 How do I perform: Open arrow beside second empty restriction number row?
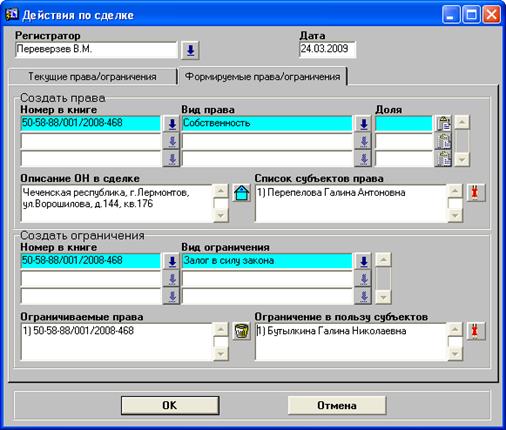click(x=172, y=279)
